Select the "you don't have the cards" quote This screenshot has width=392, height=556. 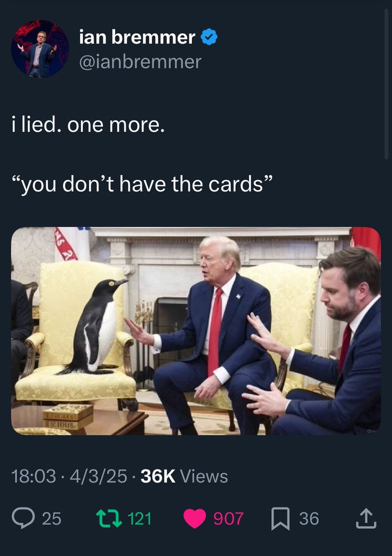[x=142, y=185]
